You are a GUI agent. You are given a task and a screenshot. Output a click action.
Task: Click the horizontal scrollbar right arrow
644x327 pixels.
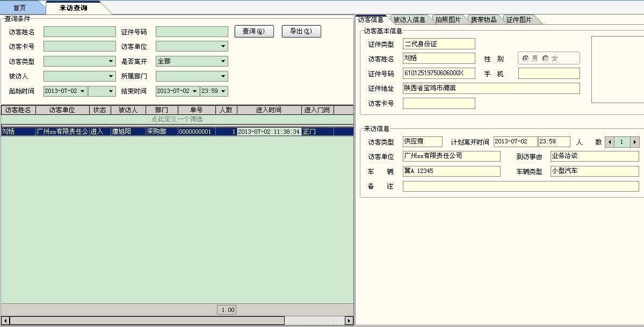coord(349,321)
